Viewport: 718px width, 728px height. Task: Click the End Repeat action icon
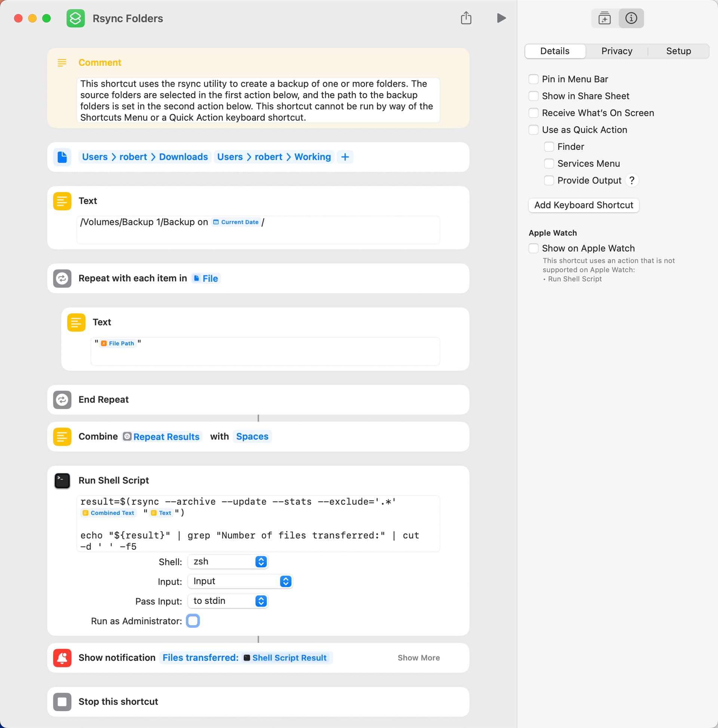coord(62,400)
